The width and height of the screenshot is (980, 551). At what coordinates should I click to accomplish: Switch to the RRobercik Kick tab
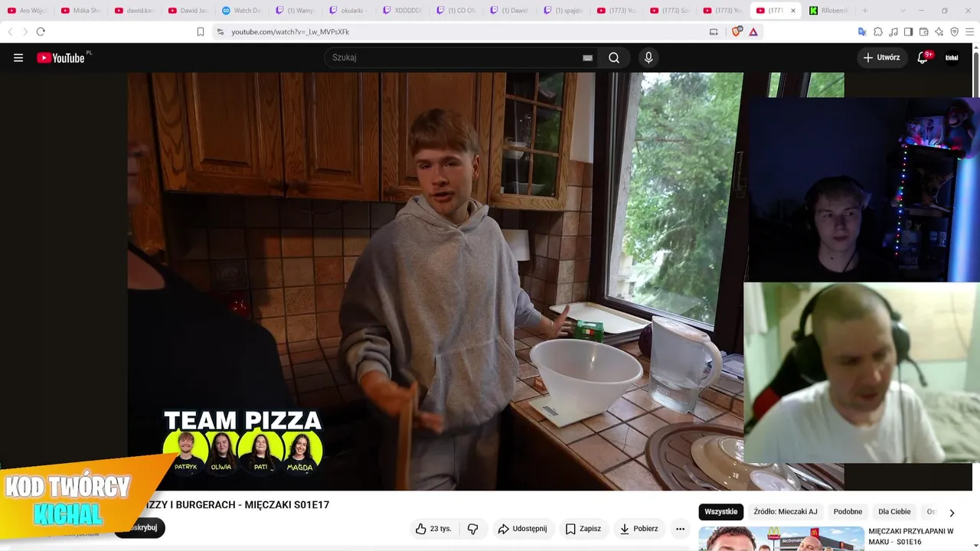[830, 11]
